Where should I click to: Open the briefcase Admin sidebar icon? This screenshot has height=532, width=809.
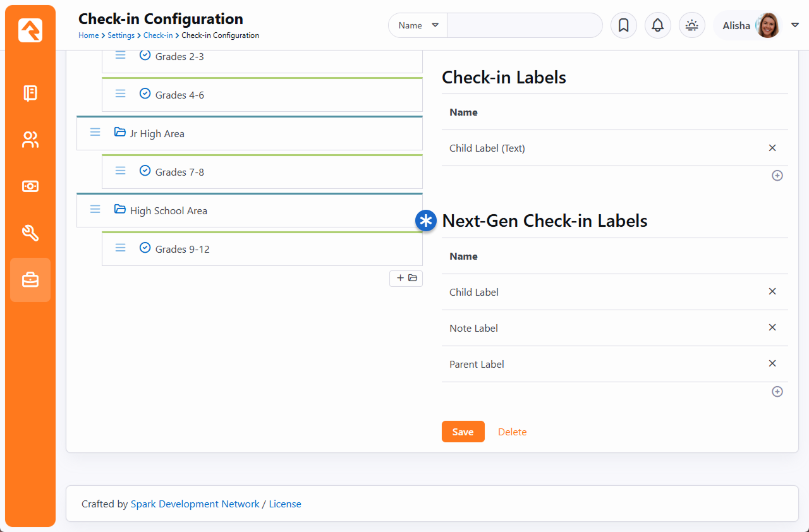point(30,280)
